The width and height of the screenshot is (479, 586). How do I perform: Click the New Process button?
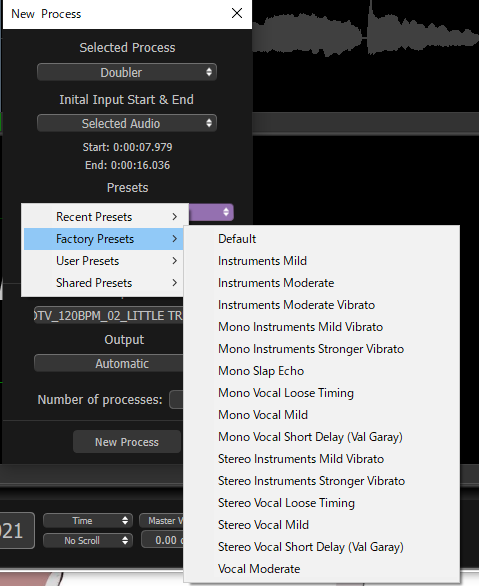pyautogui.click(x=127, y=442)
